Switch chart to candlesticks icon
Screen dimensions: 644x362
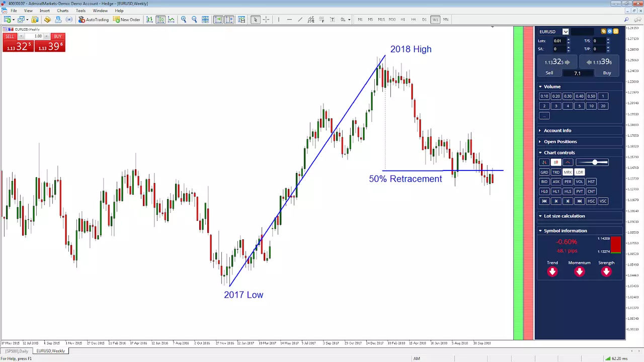click(160, 20)
